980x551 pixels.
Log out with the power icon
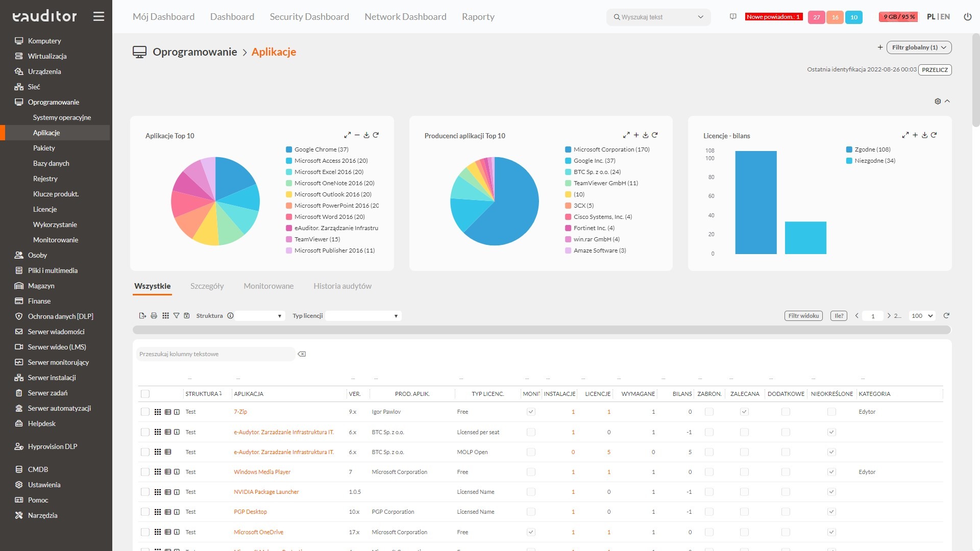coord(967,17)
